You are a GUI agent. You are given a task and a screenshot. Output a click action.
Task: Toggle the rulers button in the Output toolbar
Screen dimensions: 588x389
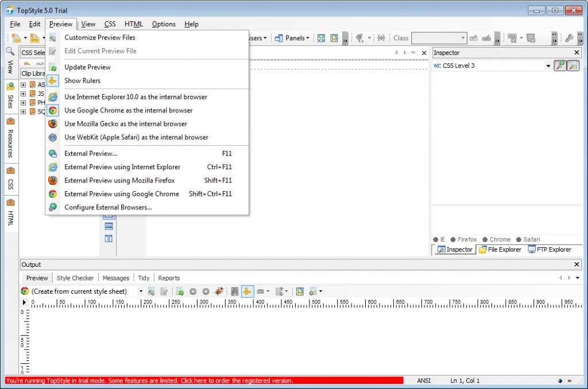(247, 291)
